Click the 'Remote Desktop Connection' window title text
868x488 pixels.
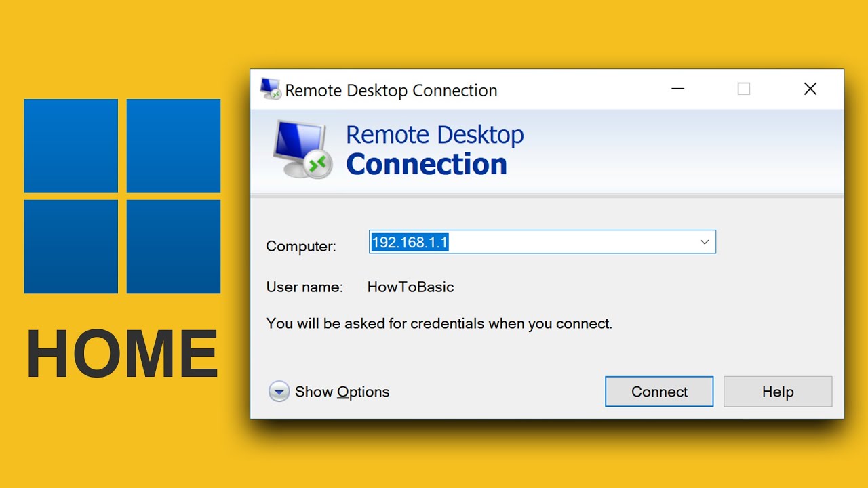[391, 90]
